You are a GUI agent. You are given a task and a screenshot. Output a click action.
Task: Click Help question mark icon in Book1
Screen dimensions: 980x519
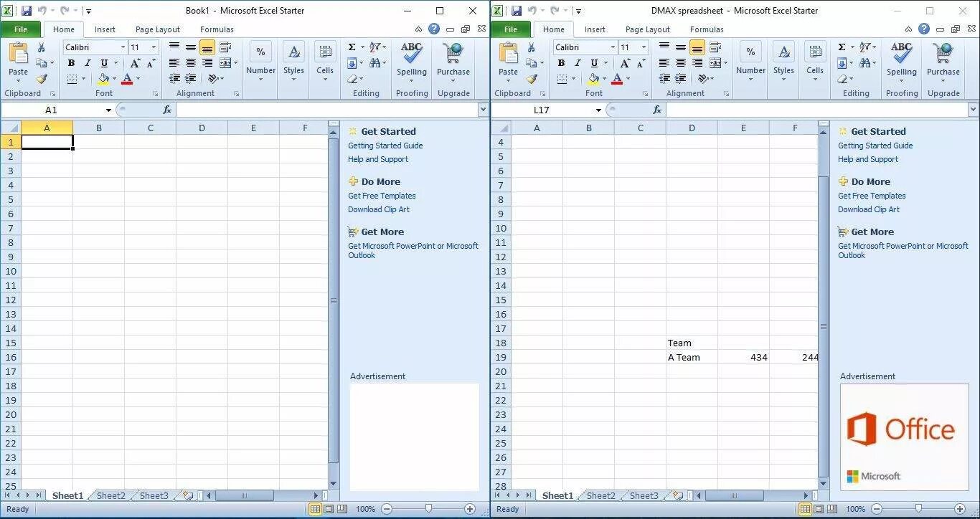click(x=434, y=29)
